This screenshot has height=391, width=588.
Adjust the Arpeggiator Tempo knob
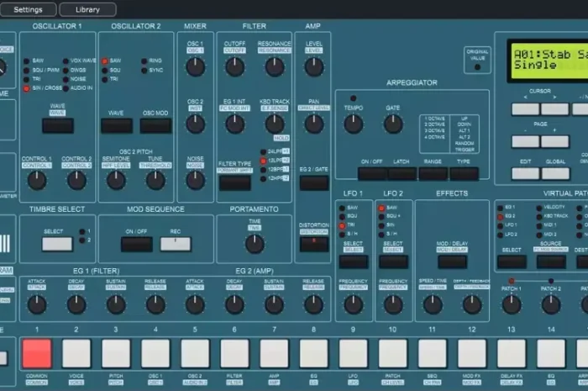(x=354, y=124)
